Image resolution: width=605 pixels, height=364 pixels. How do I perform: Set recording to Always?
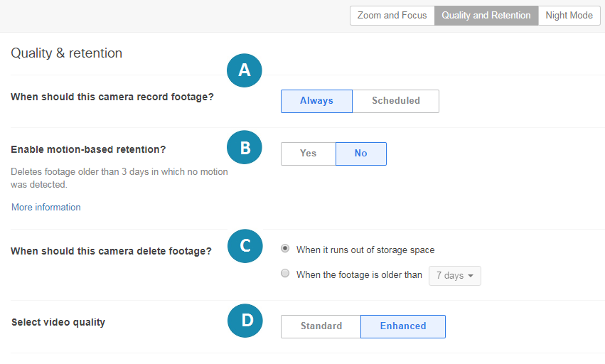click(316, 101)
